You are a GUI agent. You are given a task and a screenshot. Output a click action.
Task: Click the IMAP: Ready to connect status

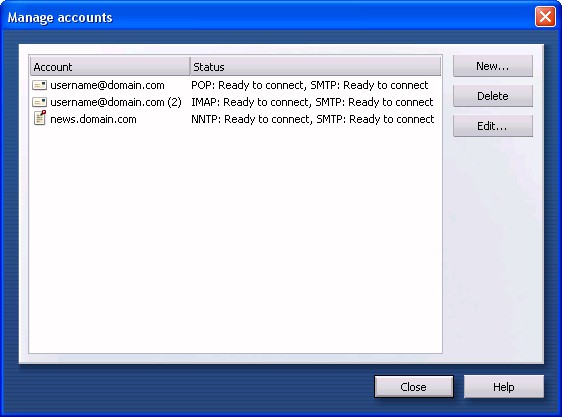click(x=312, y=102)
